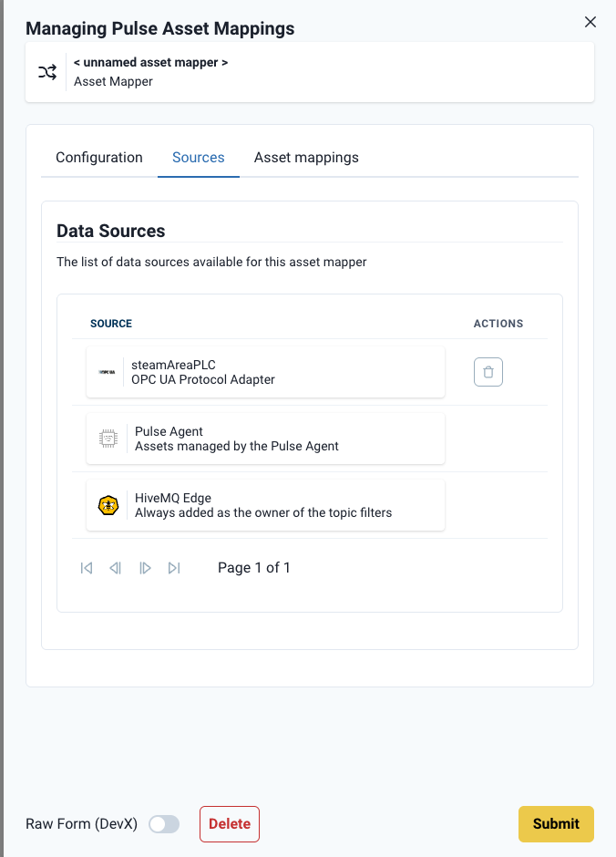Click the HiveMQ Edge bee icon
Screen dimensions: 616x857
click(x=108, y=504)
